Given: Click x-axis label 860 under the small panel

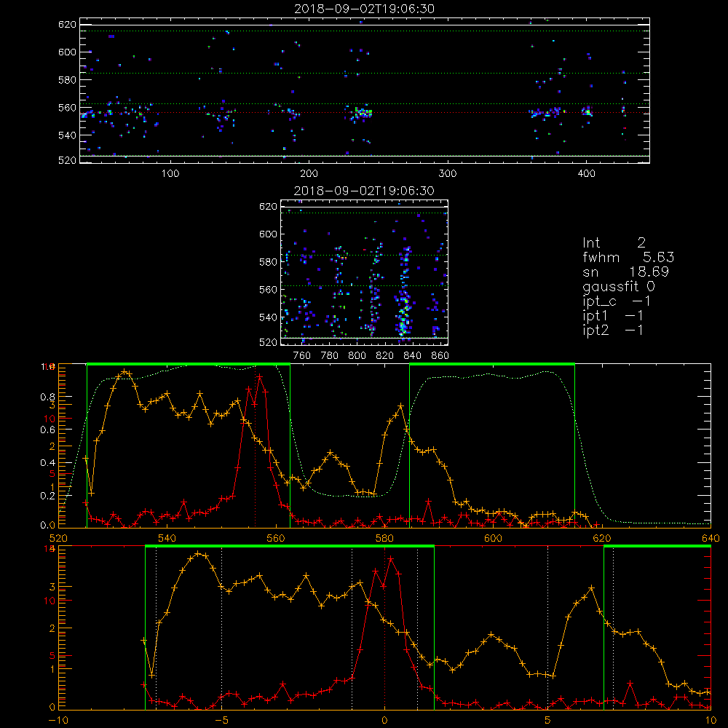Looking at the screenshot, I should [x=440, y=356].
